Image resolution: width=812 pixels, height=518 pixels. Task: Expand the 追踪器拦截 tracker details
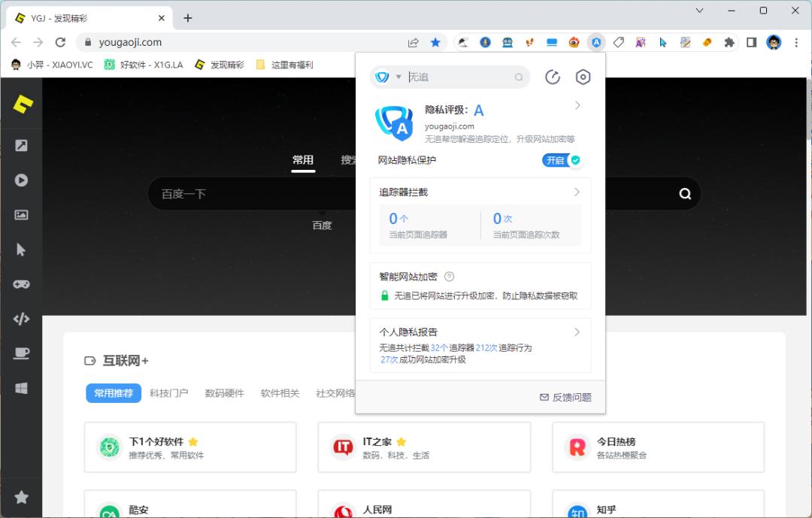tap(577, 192)
